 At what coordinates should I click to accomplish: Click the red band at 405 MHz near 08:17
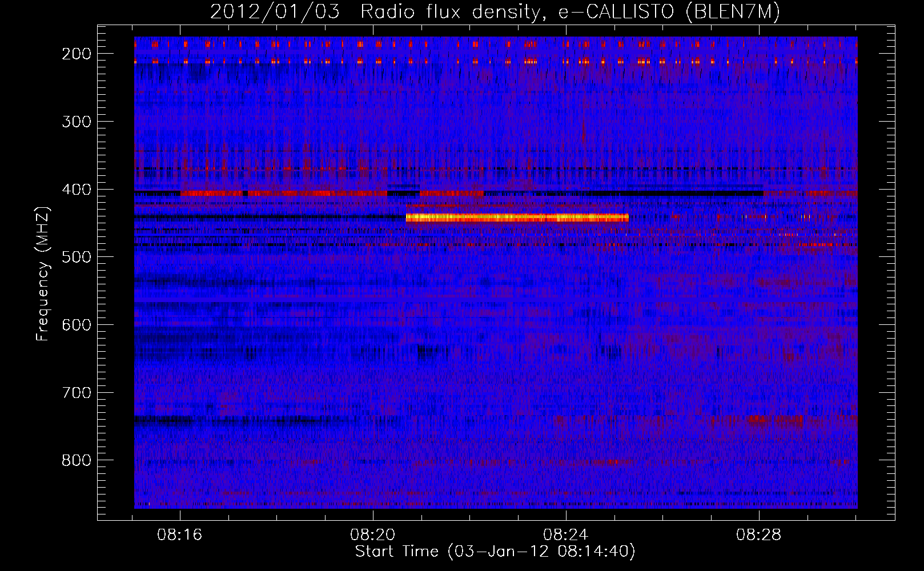click(212, 194)
